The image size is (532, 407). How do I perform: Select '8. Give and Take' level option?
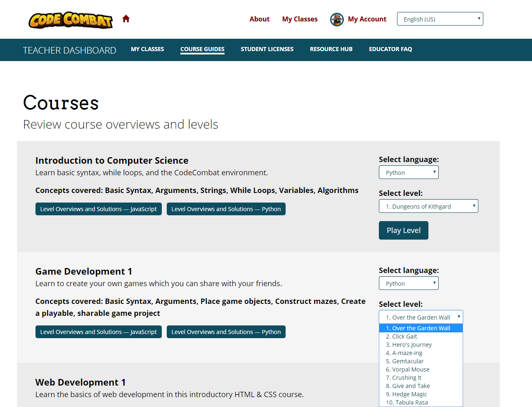click(x=421, y=386)
